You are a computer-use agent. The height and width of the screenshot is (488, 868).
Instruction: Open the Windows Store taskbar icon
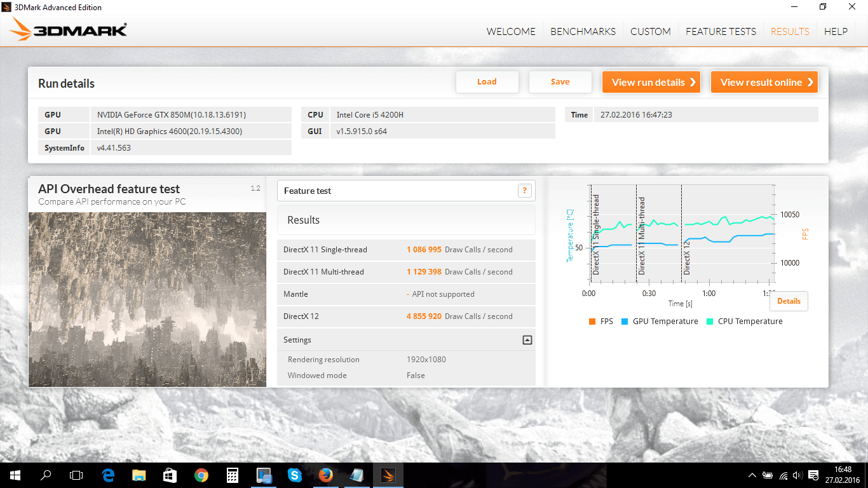(x=170, y=475)
